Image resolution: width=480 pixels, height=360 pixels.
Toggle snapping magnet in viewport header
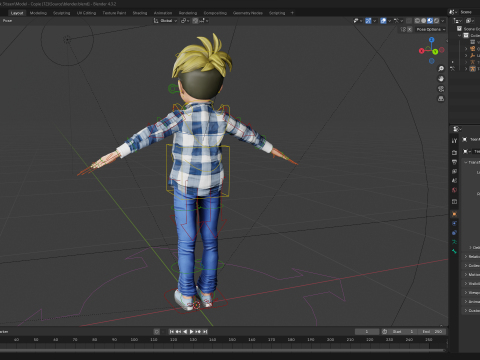195,21
